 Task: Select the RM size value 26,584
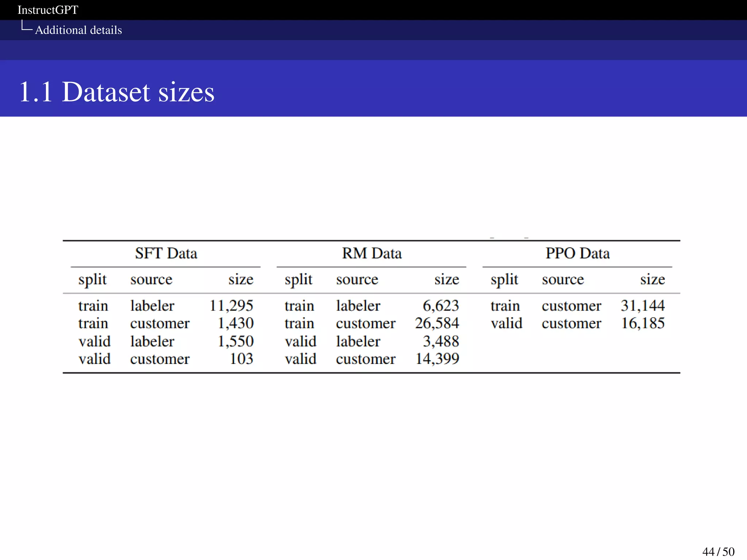tap(437, 323)
